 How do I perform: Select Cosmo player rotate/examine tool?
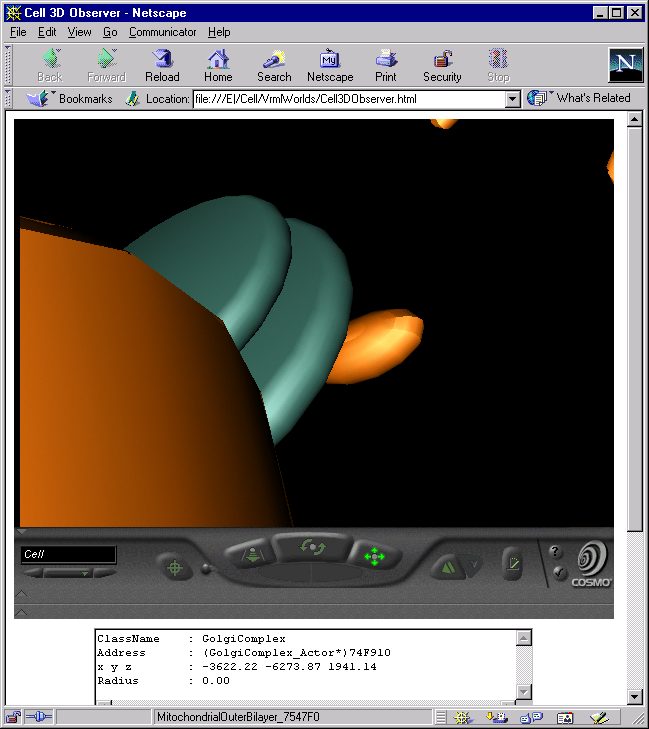tap(312, 547)
